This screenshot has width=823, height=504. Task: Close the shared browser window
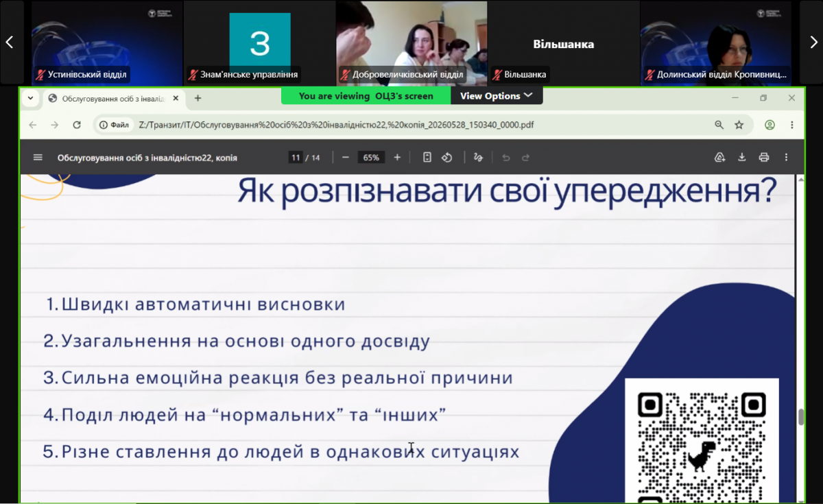coord(791,98)
